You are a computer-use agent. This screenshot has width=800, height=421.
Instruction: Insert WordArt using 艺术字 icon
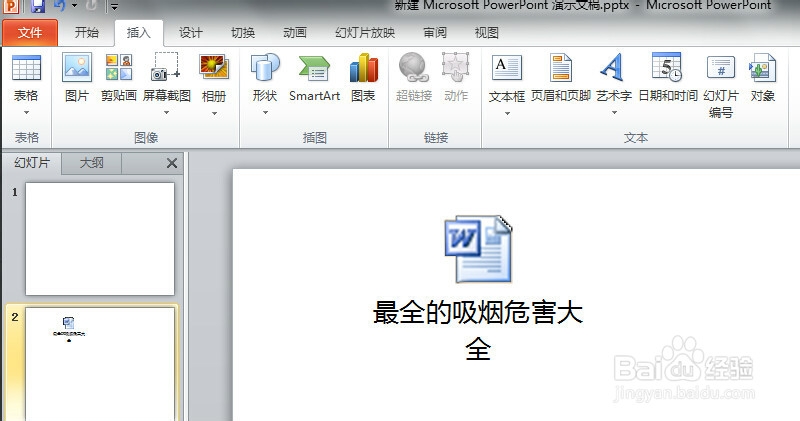[x=613, y=67]
